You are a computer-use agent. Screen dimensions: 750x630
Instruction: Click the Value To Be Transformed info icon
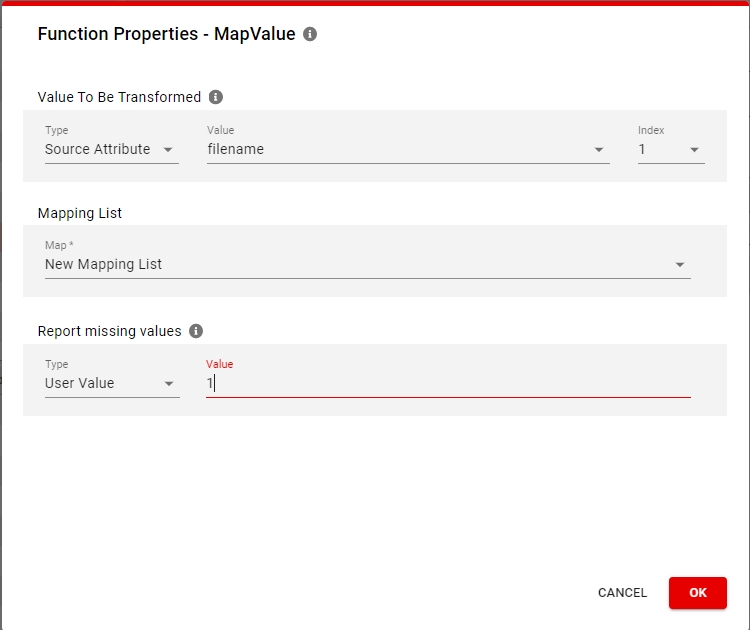point(215,97)
